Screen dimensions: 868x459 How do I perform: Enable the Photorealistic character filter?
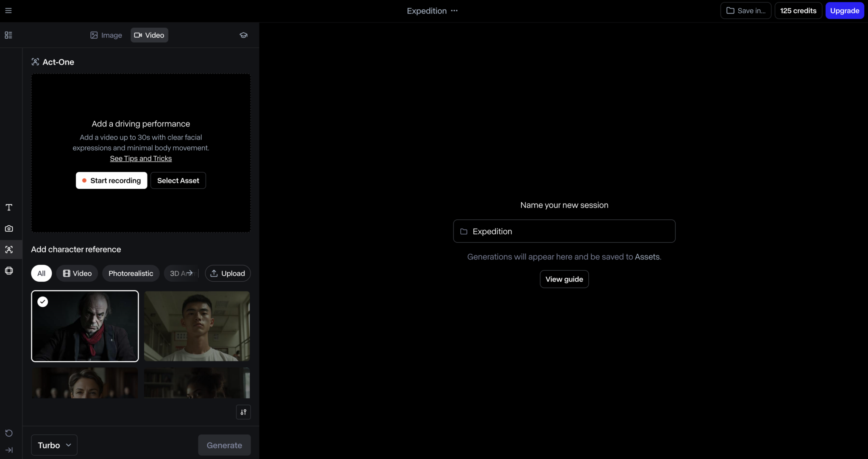point(131,273)
